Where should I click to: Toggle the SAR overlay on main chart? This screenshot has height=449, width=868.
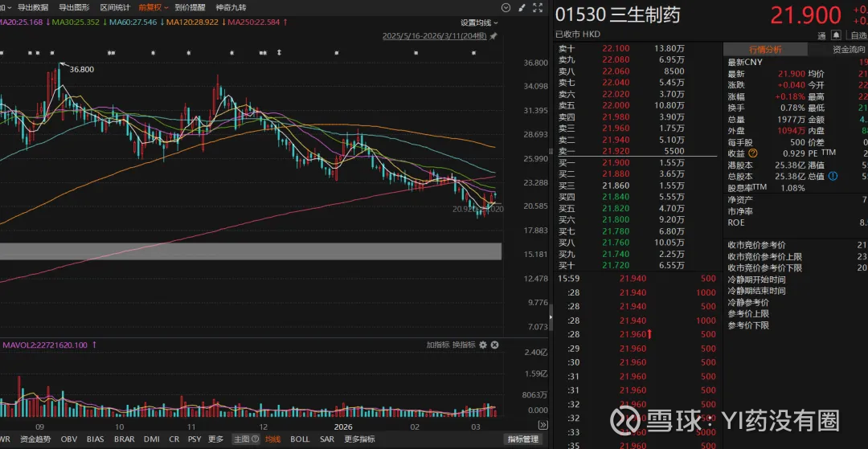327,439
